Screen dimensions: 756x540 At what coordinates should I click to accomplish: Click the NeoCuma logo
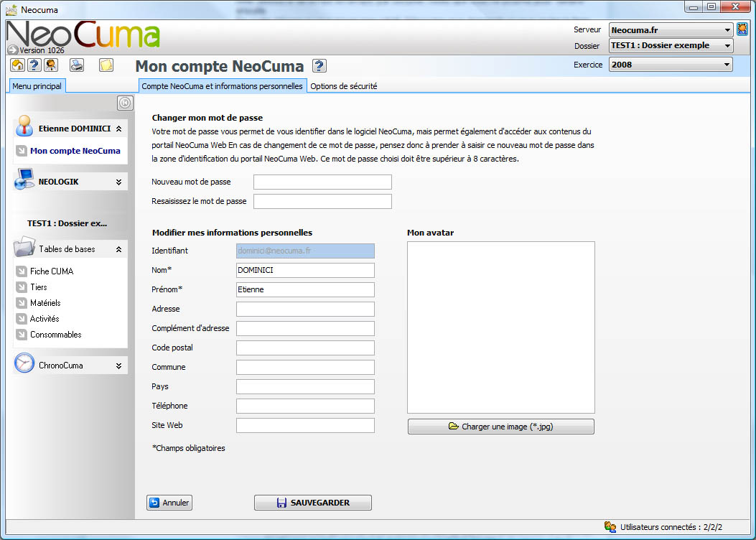click(83, 36)
